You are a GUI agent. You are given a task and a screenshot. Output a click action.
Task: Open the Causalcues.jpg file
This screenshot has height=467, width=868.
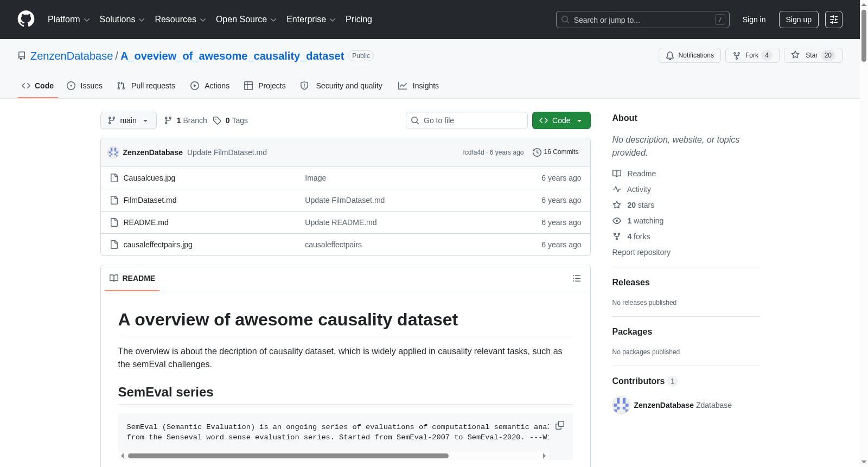pyautogui.click(x=149, y=178)
